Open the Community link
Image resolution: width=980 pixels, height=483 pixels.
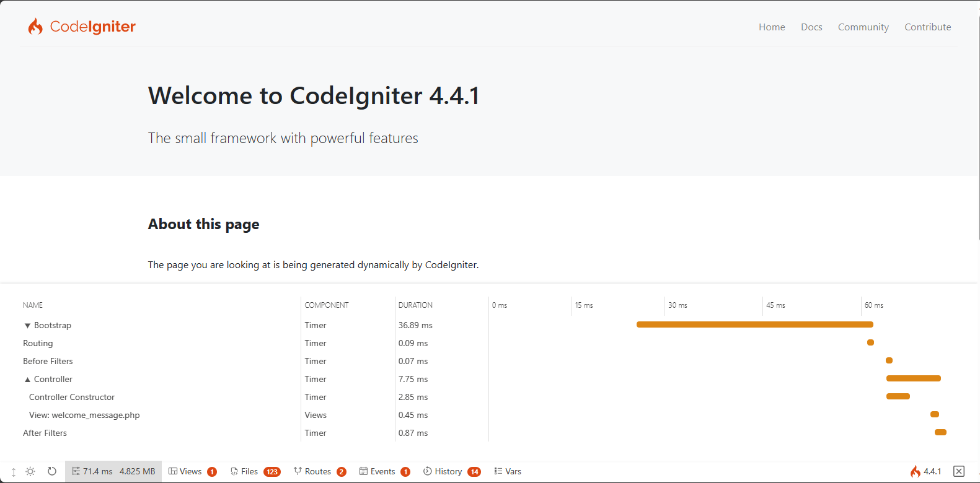863,27
